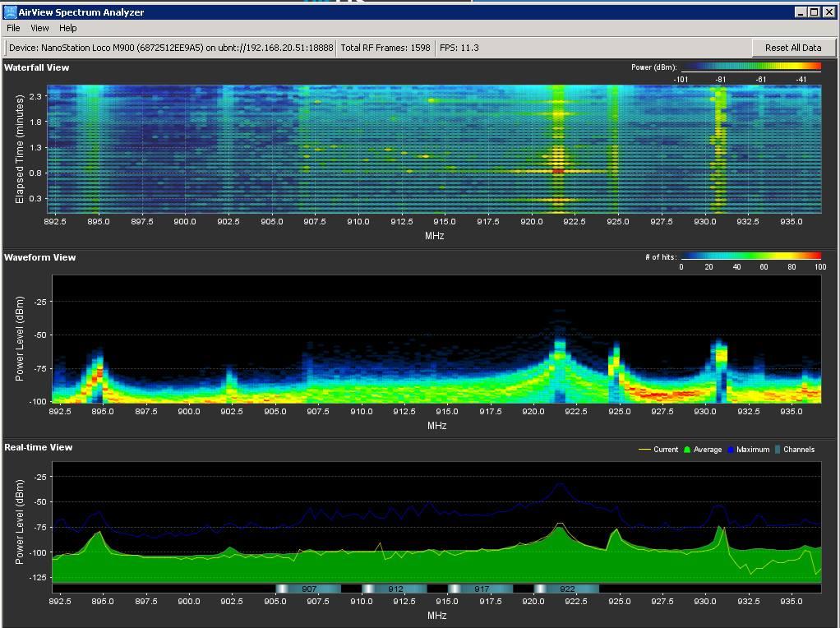Maximize the AirView window

coord(814,12)
